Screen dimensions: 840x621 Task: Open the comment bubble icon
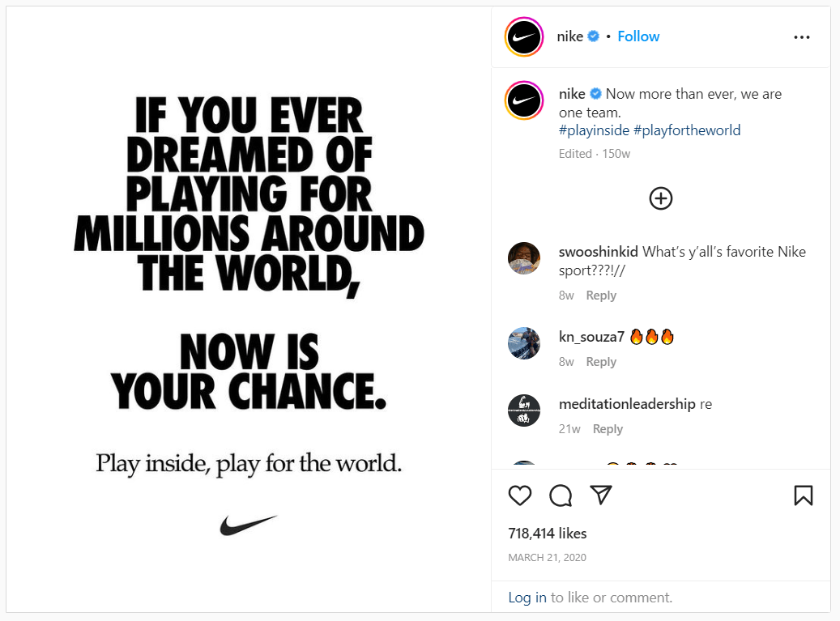(x=561, y=496)
